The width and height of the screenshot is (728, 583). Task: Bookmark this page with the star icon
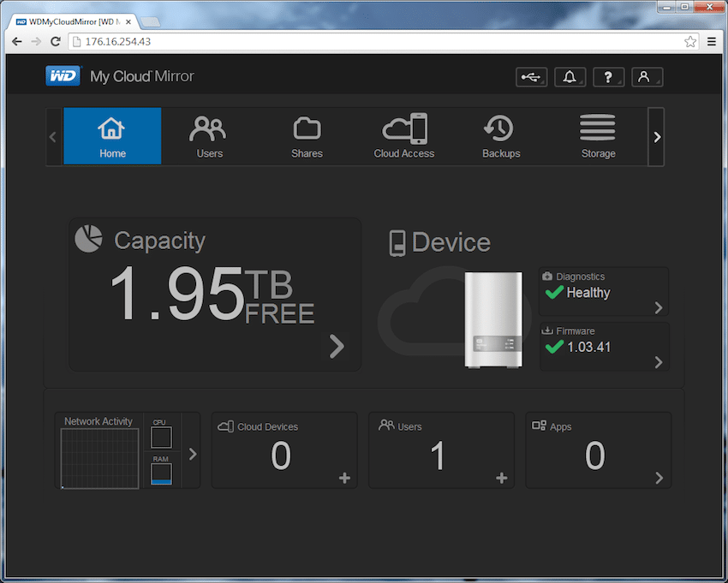pyautogui.click(x=690, y=42)
